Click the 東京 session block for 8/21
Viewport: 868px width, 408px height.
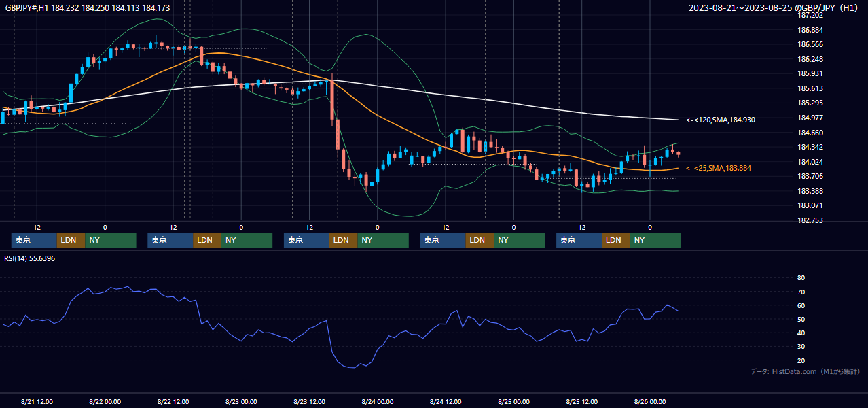pyautogui.click(x=34, y=240)
